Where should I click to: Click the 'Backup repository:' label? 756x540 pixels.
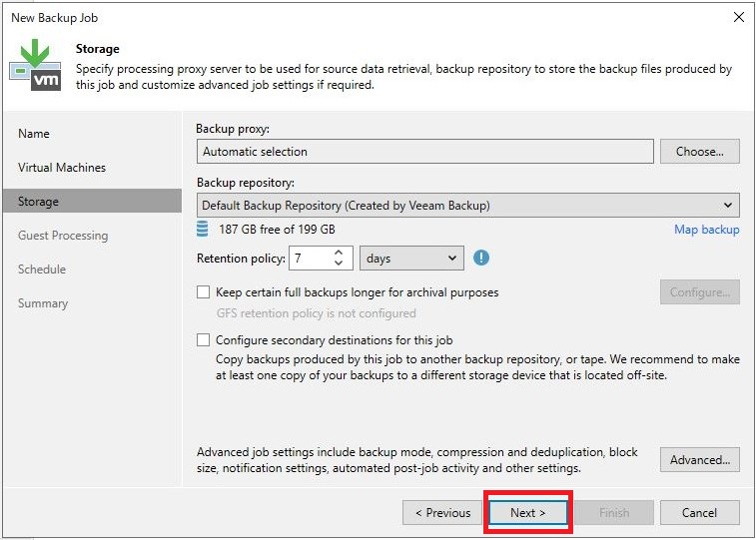(246, 183)
